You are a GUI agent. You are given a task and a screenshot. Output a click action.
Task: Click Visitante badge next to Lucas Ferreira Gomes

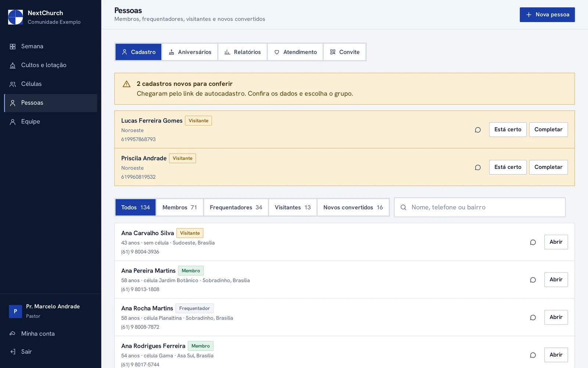pyautogui.click(x=198, y=121)
